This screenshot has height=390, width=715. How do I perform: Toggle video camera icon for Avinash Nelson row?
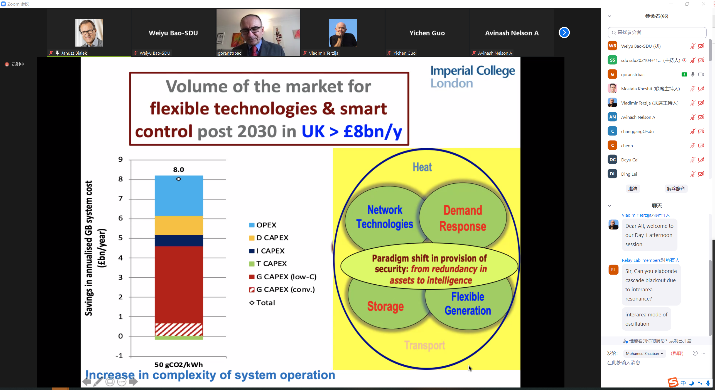[x=701, y=117]
